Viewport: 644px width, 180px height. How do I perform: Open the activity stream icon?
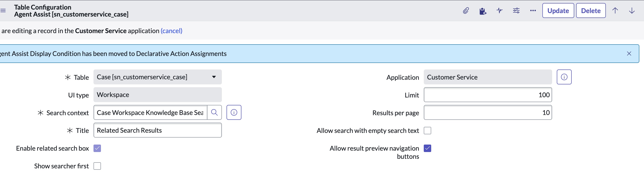pos(500,10)
